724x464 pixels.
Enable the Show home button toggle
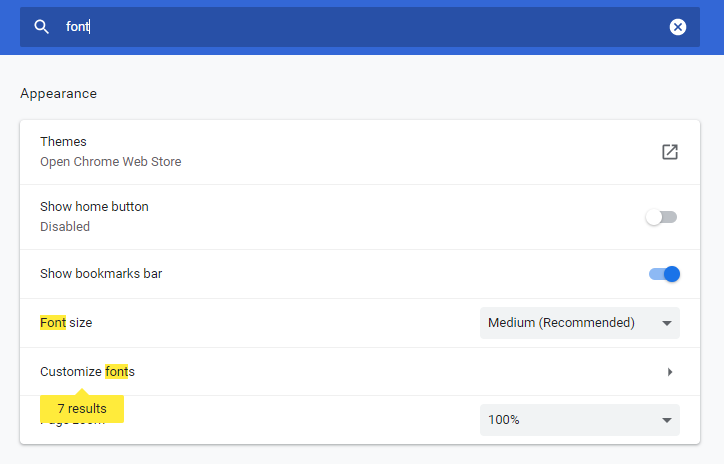click(662, 217)
